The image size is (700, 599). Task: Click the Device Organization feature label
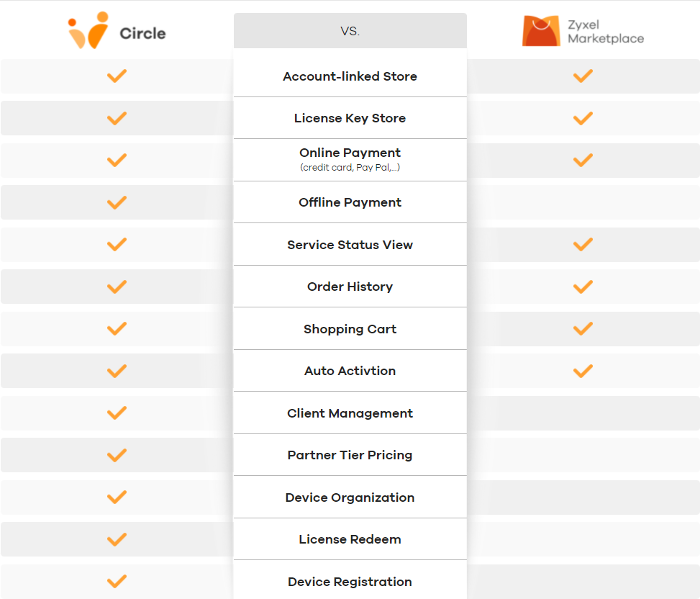(350, 497)
